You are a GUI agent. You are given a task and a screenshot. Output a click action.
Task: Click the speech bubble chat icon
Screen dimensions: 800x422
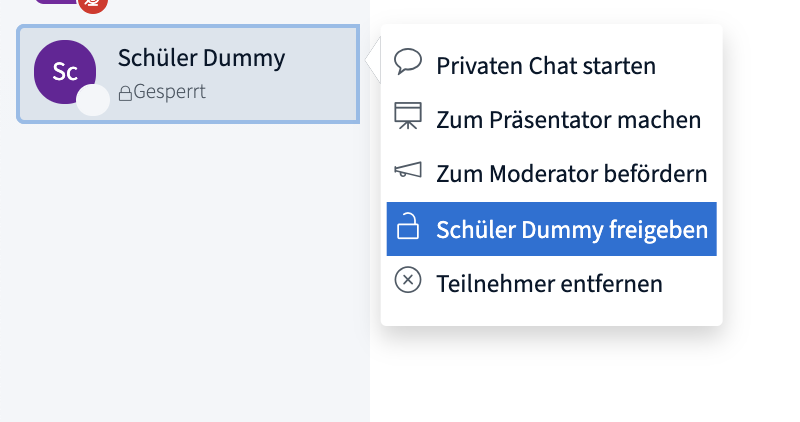(x=408, y=62)
